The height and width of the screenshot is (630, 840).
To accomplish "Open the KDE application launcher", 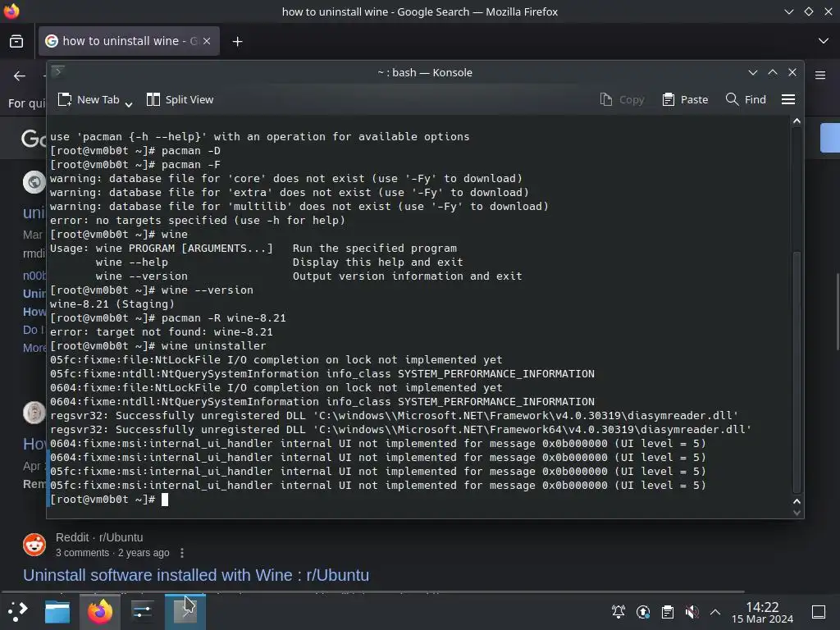I will point(18,611).
